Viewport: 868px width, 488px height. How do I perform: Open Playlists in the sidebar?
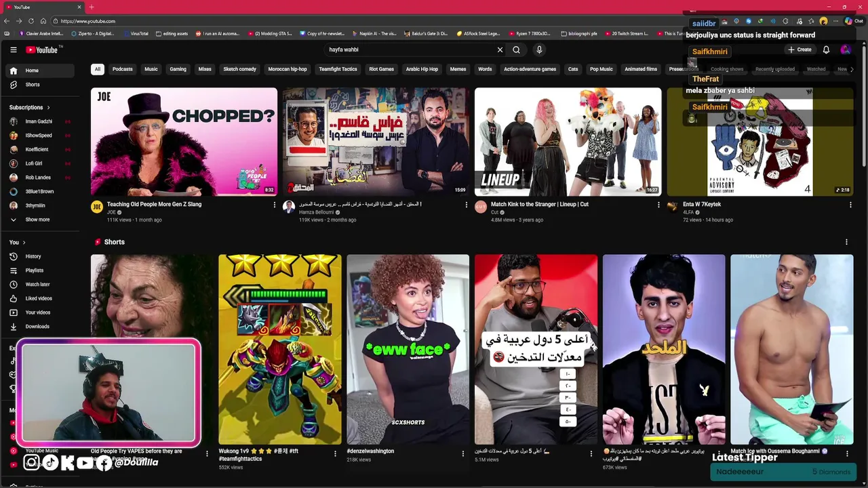pyautogui.click(x=41, y=270)
